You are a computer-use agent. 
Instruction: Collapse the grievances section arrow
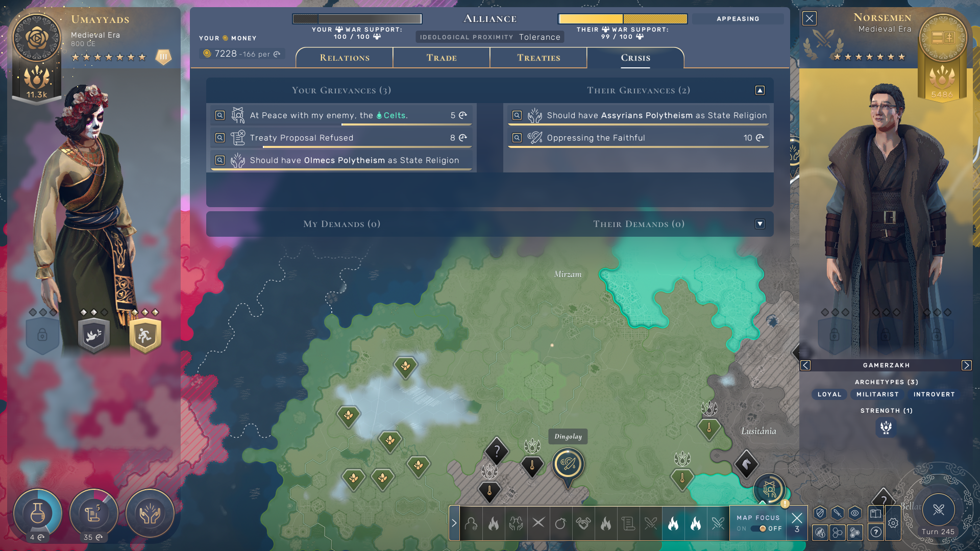pyautogui.click(x=760, y=90)
